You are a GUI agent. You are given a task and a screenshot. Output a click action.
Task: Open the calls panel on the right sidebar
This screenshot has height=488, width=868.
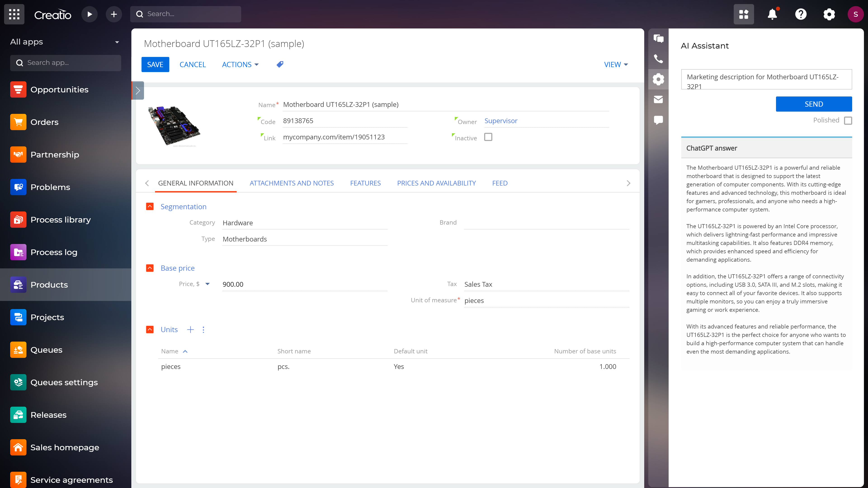[x=658, y=59]
